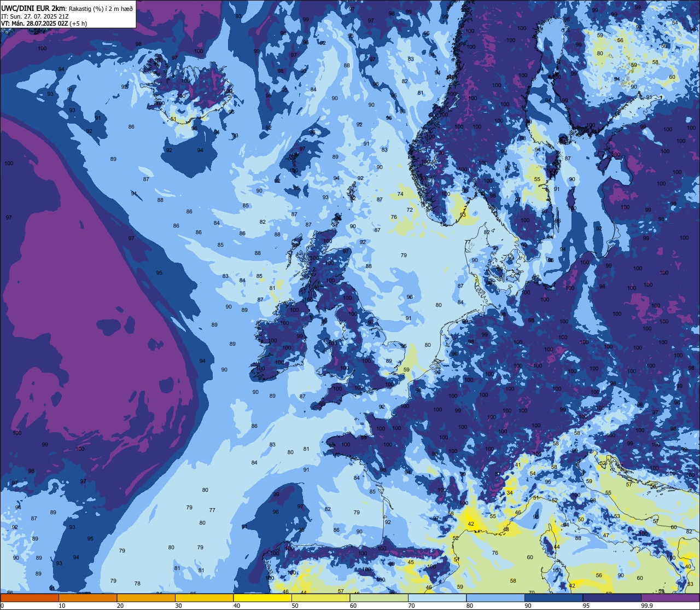700x610 pixels.
Task: Select the bright yellow 40–50 legend segment
Action: (x=262, y=598)
